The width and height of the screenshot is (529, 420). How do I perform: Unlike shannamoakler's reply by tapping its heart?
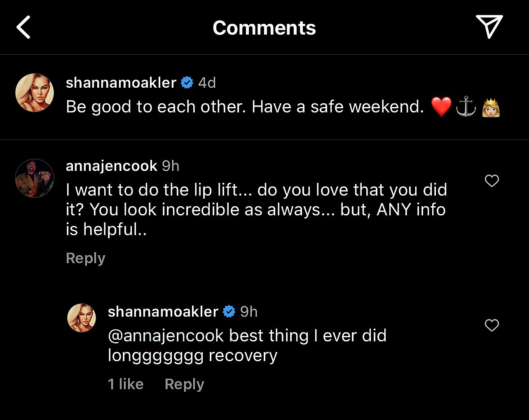coord(492,325)
